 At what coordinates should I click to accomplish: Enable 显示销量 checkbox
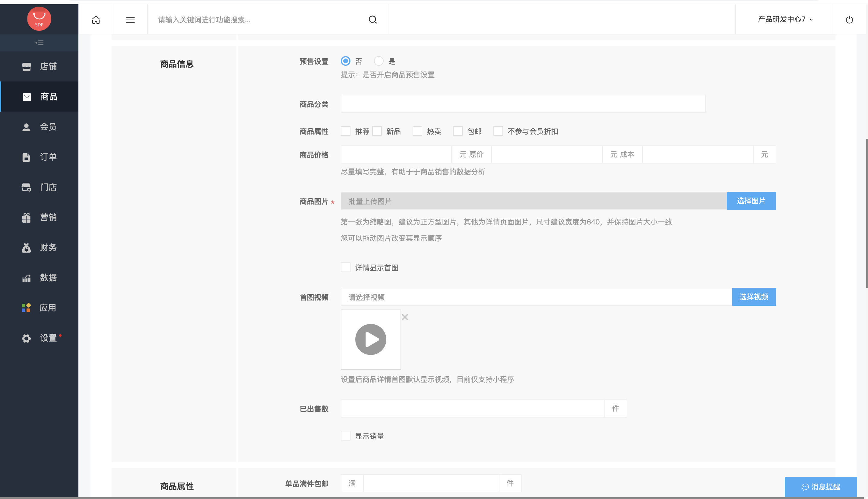tap(346, 436)
